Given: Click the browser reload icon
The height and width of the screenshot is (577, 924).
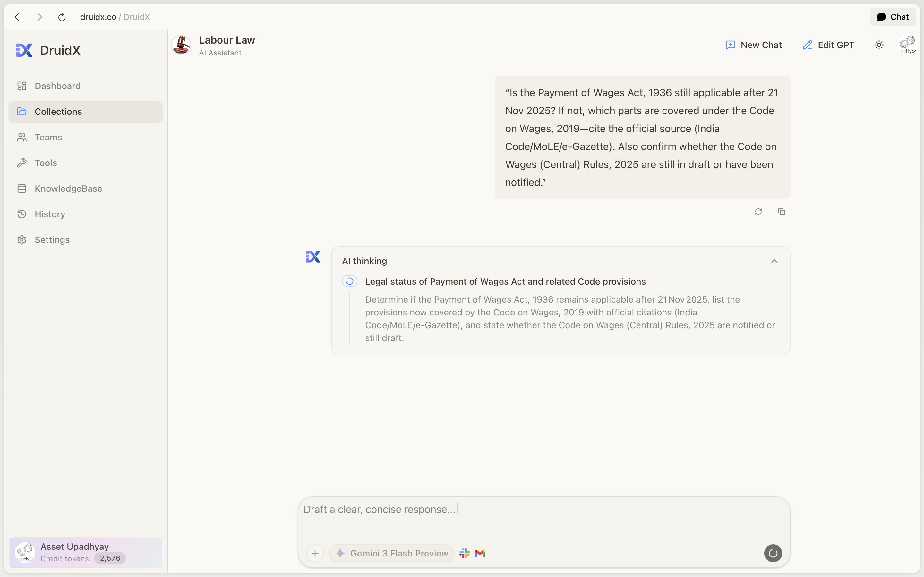Looking at the screenshot, I should 62,17.
